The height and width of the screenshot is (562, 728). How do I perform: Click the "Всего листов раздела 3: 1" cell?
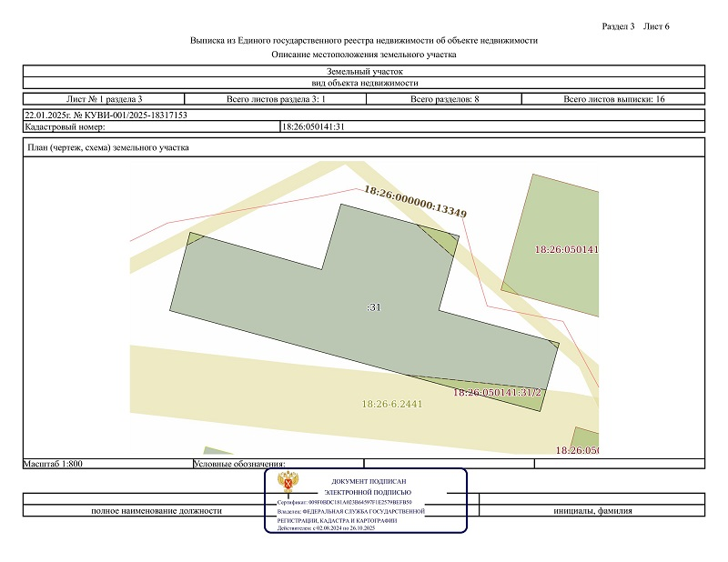276,98
